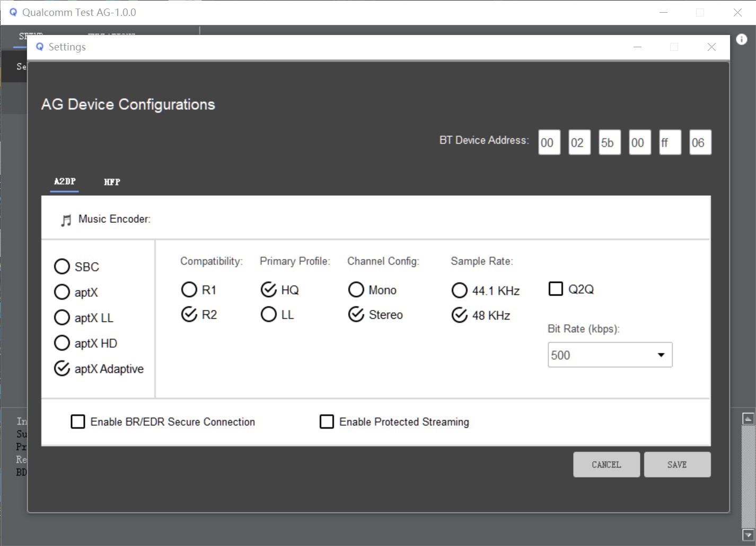Edit fourth BT address byte field 00

(640, 142)
